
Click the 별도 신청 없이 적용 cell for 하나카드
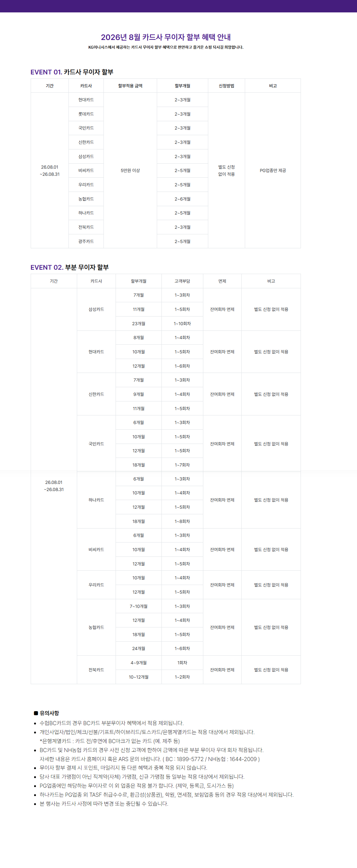271,500
